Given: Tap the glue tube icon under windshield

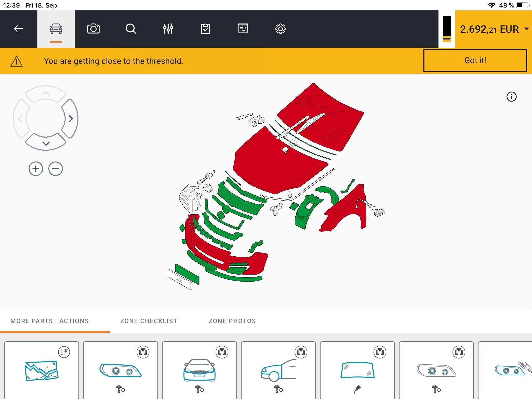Looking at the screenshot, I should pyautogui.click(x=357, y=389).
